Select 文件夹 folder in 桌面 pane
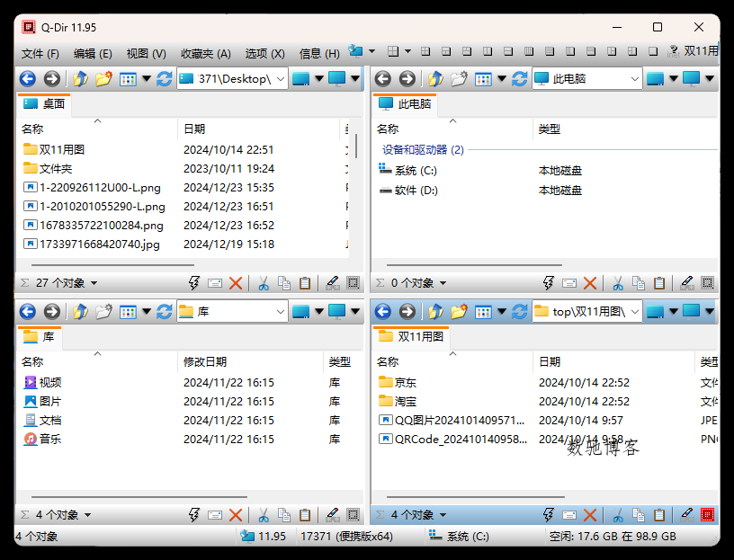Viewport: 734px width, 560px height. point(48,168)
